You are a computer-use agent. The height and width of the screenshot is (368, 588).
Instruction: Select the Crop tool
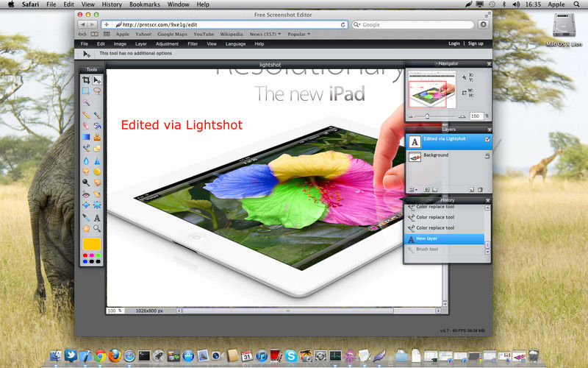(x=86, y=80)
